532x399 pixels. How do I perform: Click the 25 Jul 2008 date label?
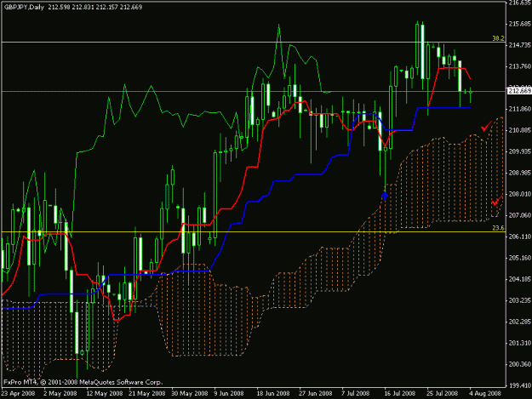click(x=442, y=394)
